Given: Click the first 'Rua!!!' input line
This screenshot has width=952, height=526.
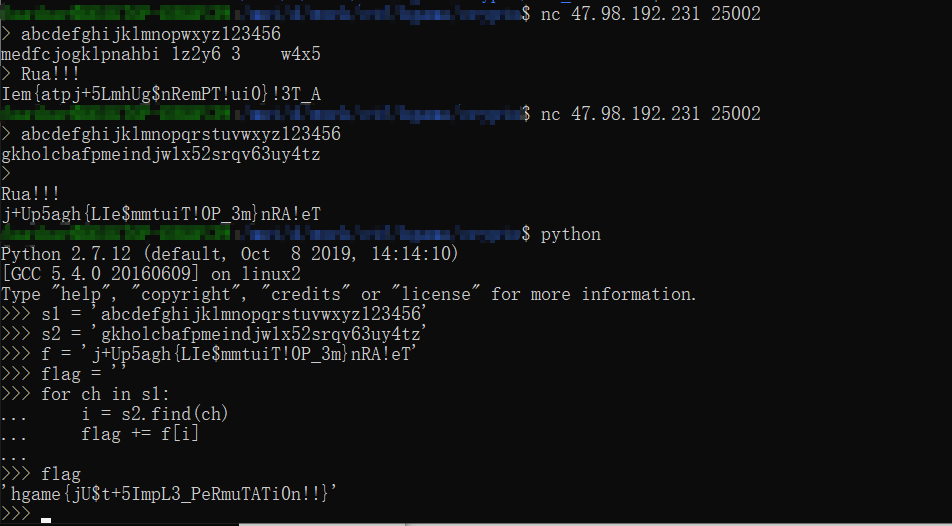Looking at the screenshot, I should pyautogui.click(x=41, y=74).
